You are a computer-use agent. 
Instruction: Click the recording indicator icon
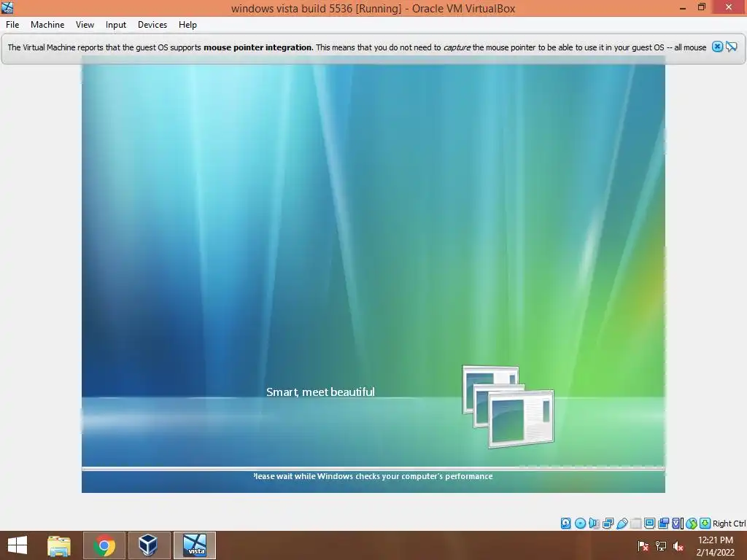click(x=663, y=524)
